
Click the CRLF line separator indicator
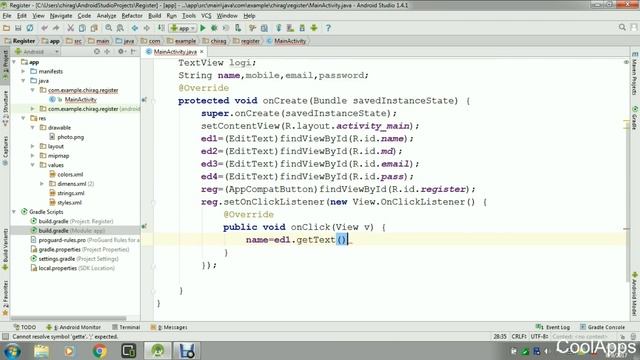(x=519, y=337)
